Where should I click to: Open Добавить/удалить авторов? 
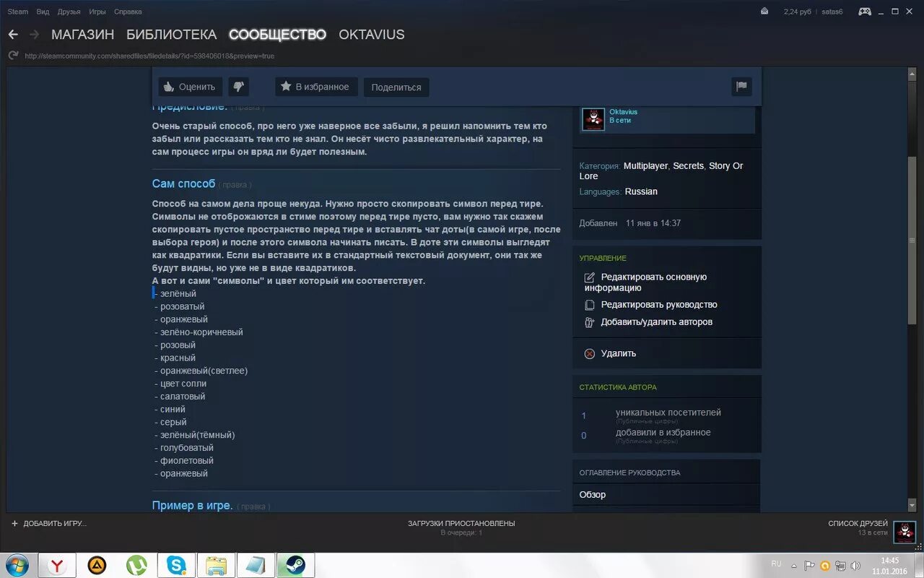click(657, 322)
